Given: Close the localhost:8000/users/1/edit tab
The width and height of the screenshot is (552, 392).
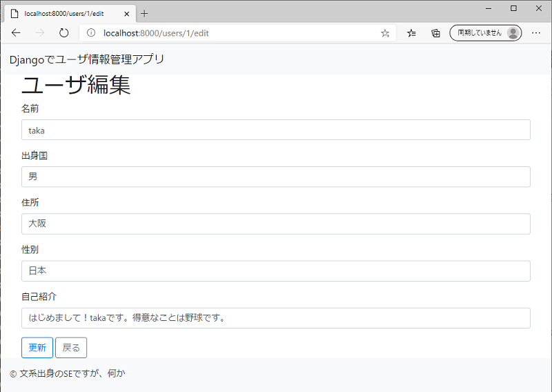Looking at the screenshot, I should tap(127, 14).
